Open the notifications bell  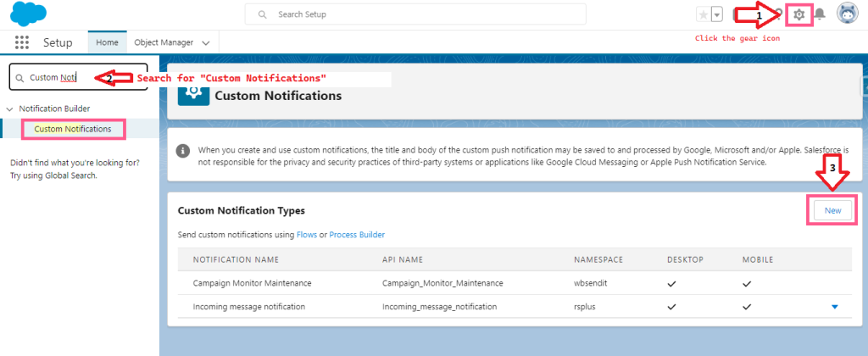point(819,14)
